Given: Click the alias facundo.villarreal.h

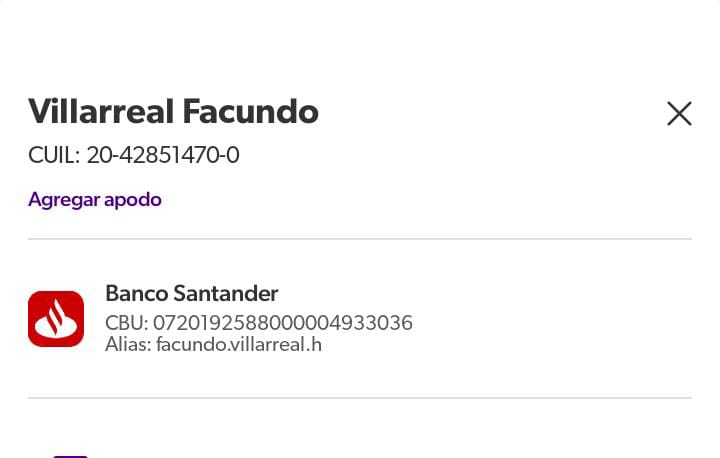Looking at the screenshot, I should (x=238, y=345).
